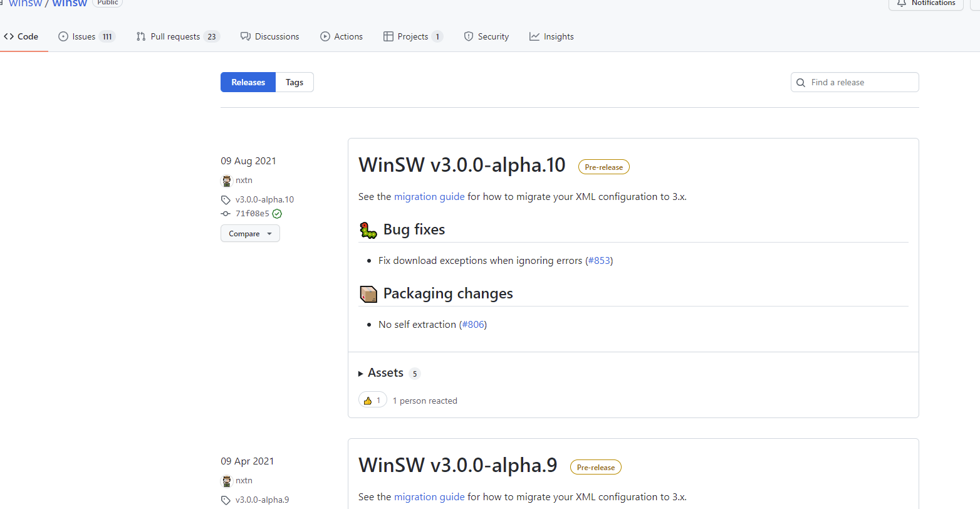Expand the Compare dropdown
The width and height of the screenshot is (980, 509).
click(x=250, y=233)
